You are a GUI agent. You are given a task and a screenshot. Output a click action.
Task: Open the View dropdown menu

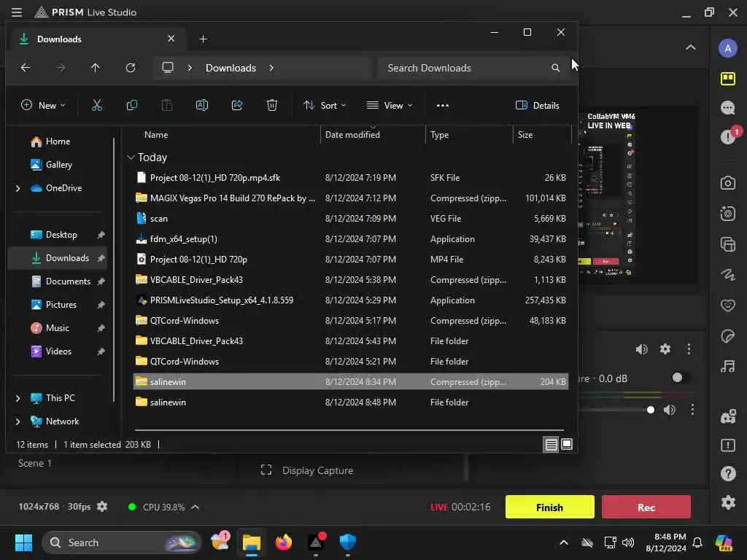tap(390, 105)
